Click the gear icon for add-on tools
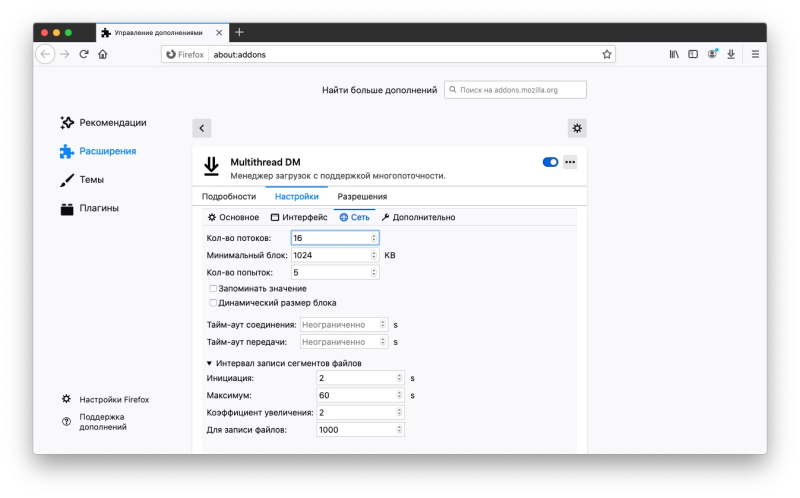The image size is (800, 498). tap(577, 128)
